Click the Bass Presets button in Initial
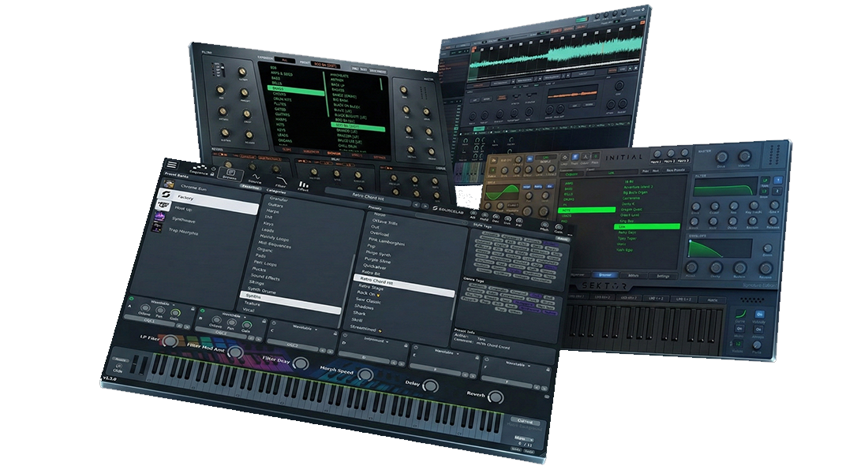868x473 pixels. [x=675, y=169]
